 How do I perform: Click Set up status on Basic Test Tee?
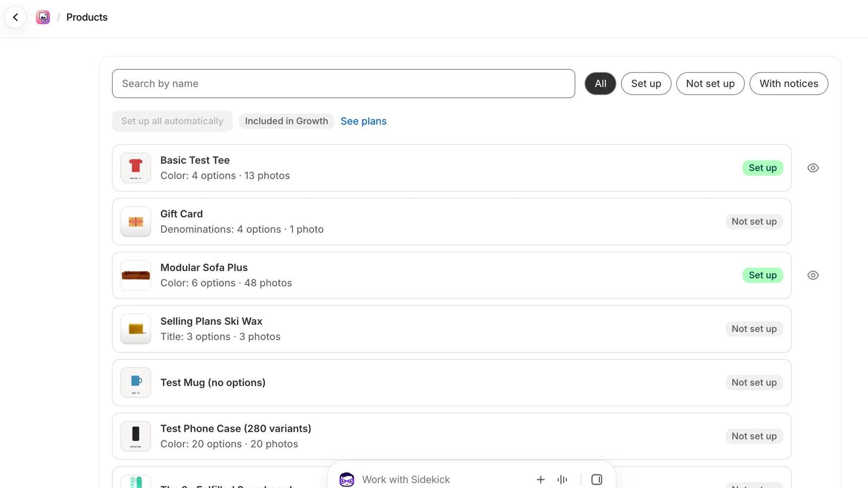point(762,168)
